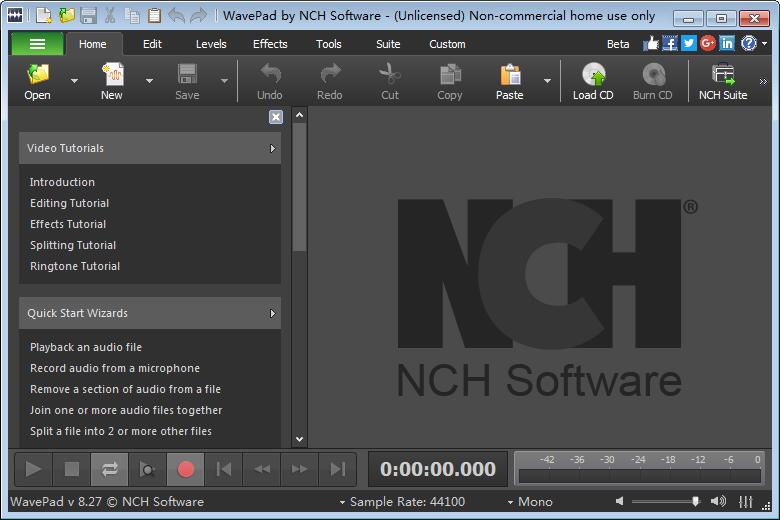Click the volume slider handle

click(x=695, y=501)
